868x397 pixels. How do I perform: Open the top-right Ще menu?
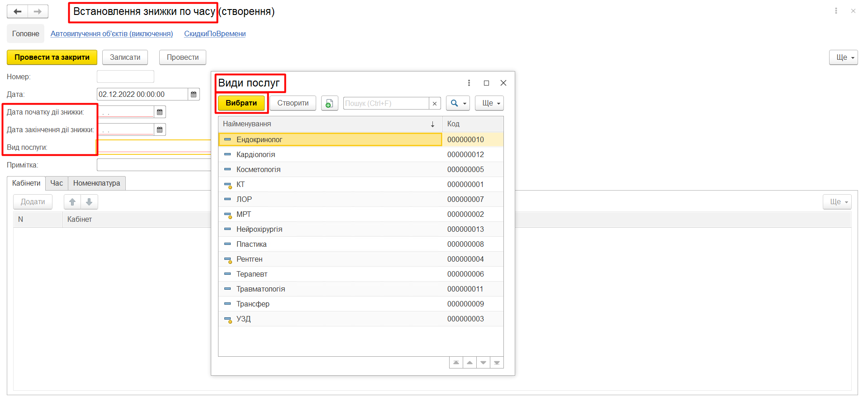click(x=843, y=57)
